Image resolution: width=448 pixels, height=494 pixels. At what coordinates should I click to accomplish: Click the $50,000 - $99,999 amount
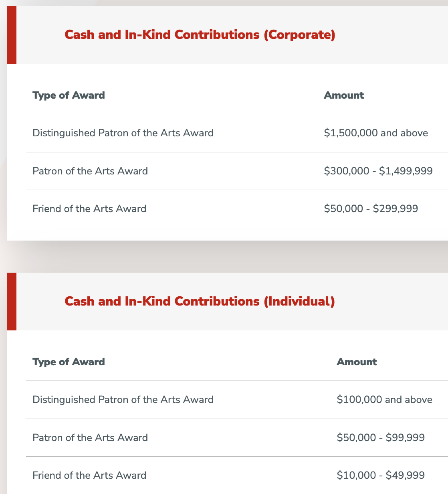pos(381,438)
